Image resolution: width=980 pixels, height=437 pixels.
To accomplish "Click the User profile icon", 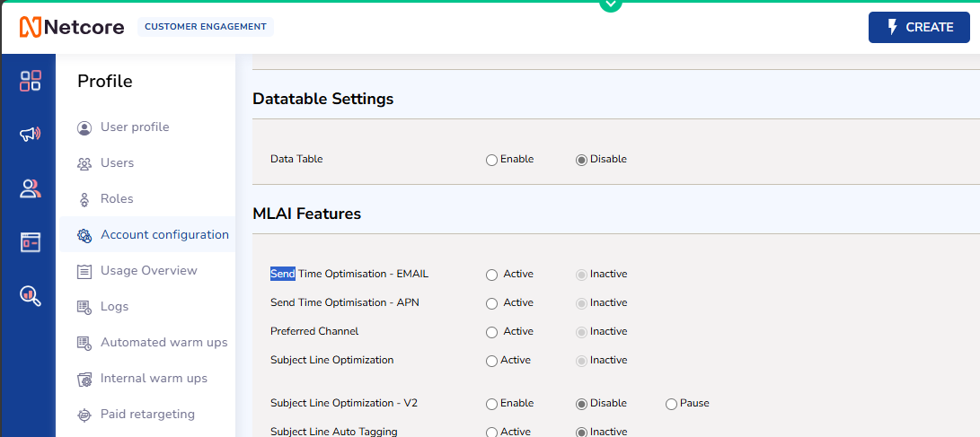I will [84, 128].
